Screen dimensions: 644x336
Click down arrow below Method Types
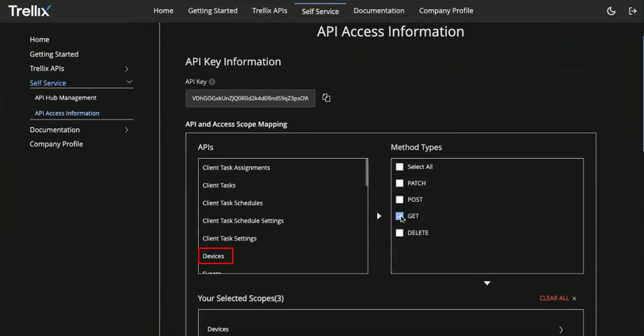point(487,283)
